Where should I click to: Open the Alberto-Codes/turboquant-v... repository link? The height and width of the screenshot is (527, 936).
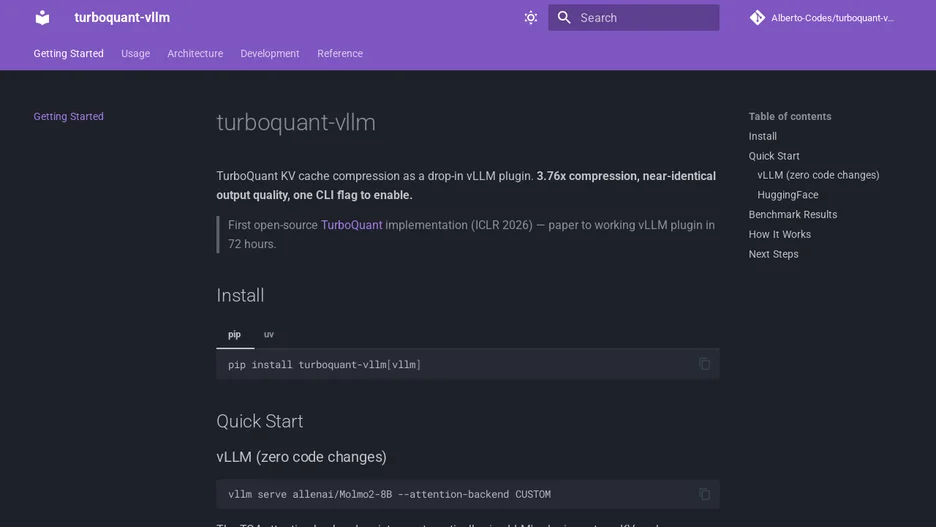tap(822, 18)
